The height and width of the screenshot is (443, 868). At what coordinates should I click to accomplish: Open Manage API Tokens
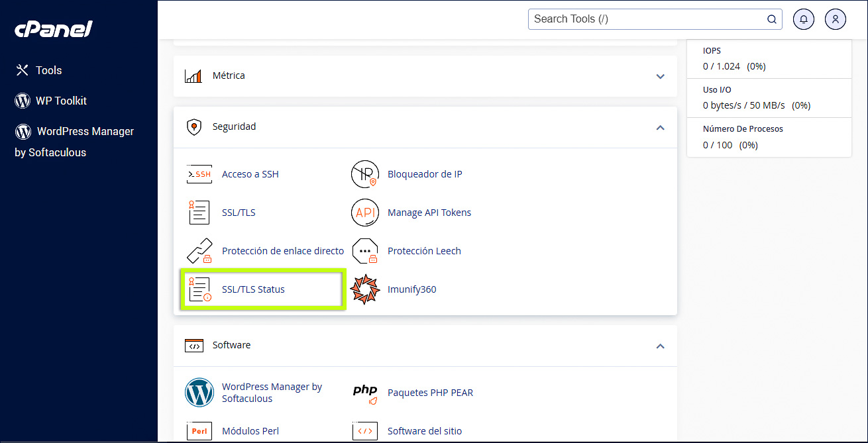coord(429,212)
